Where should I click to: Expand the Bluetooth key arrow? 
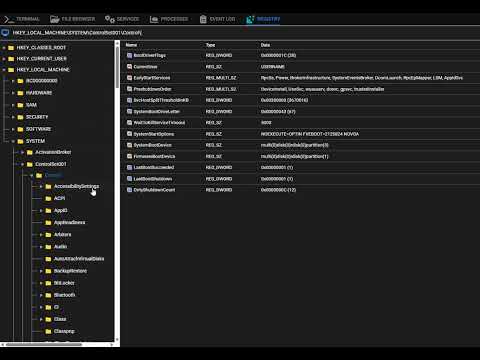click(41, 295)
